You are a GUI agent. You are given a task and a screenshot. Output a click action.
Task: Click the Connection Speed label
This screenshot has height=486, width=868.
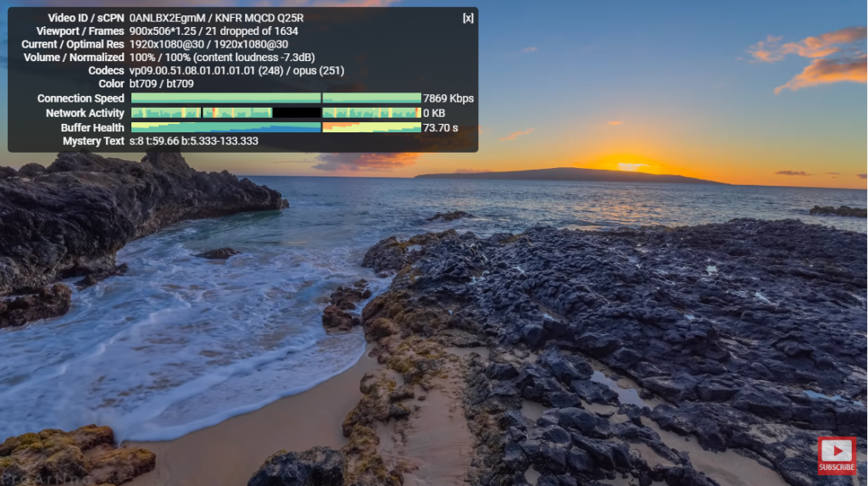tap(81, 98)
